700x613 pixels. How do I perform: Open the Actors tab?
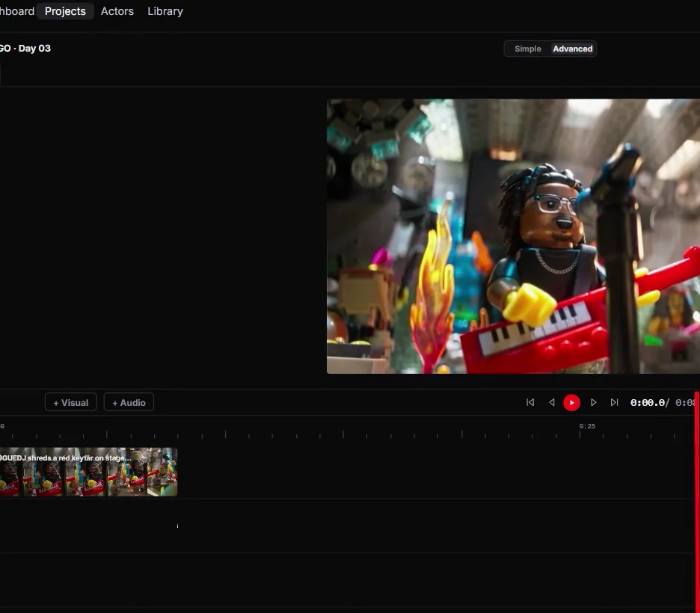pos(117,11)
